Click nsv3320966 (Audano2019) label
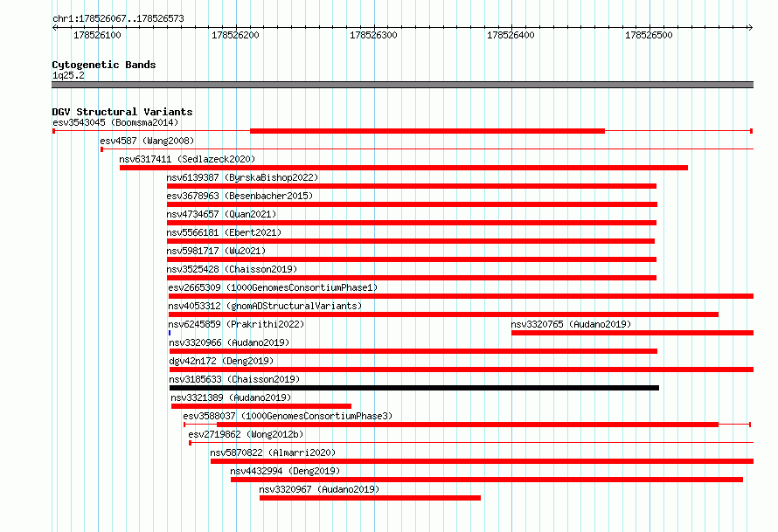Screen dimensions: 778x532 click(229, 342)
